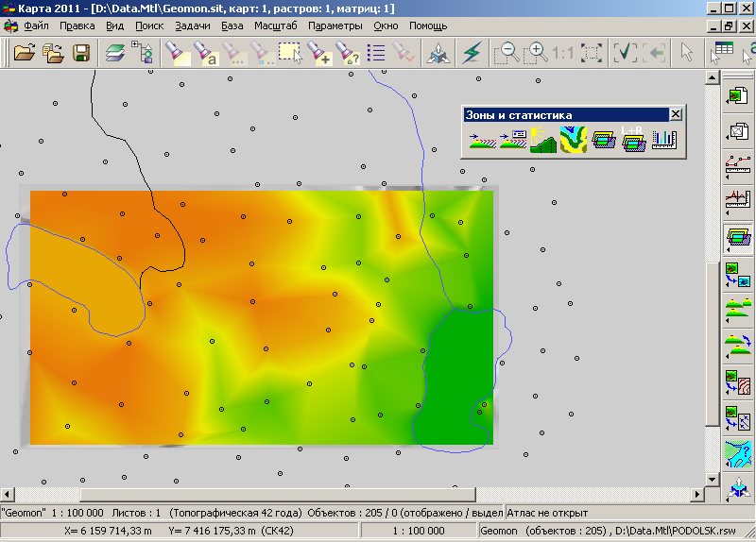This screenshot has width=756, height=542.
Task: Click the L+R surface calculation icon
Action: point(633,140)
